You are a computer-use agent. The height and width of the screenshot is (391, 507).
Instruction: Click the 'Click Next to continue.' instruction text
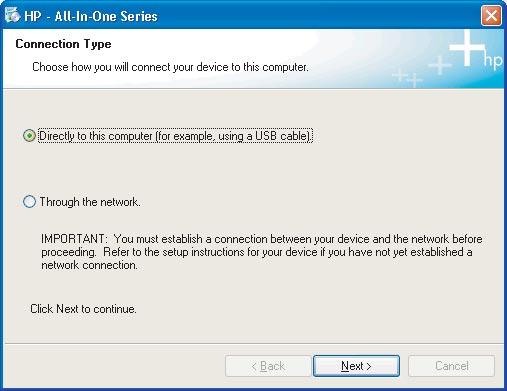point(83,309)
